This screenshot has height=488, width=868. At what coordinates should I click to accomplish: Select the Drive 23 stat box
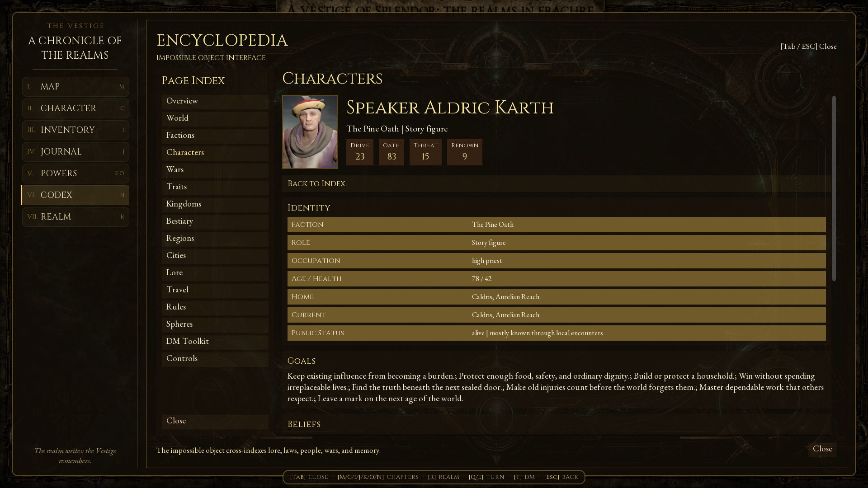(x=360, y=152)
